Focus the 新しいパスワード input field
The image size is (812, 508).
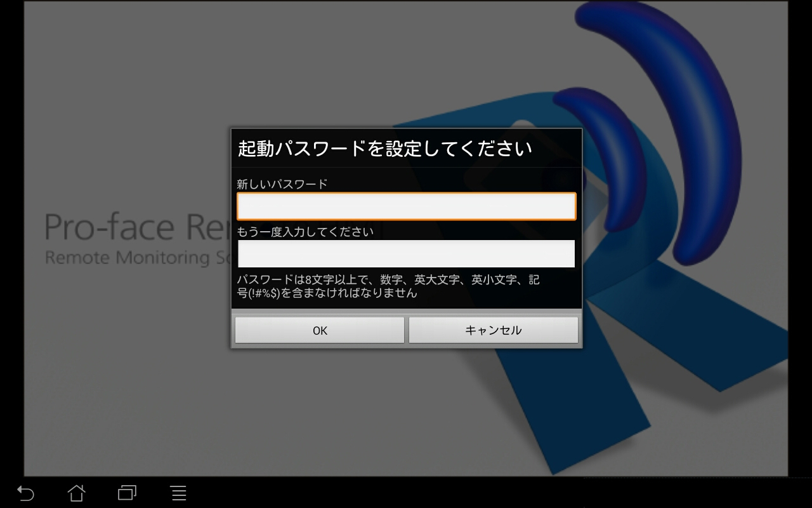pos(406,206)
